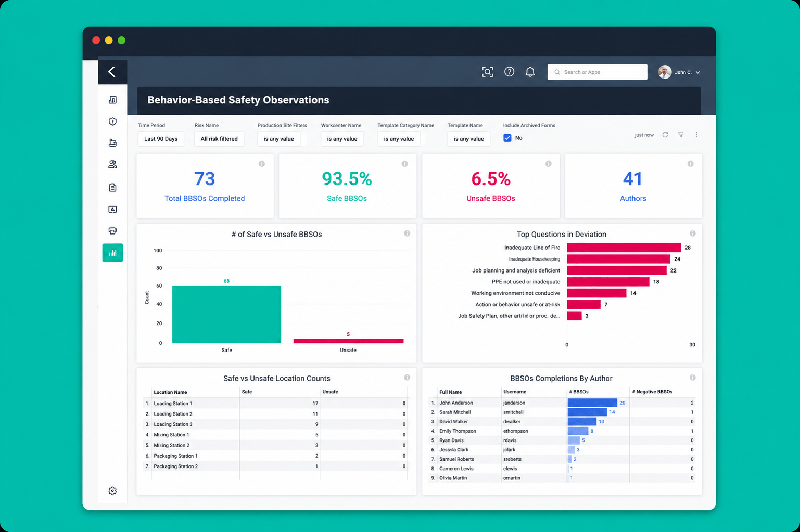The height and width of the screenshot is (532, 800).
Task: Click David Walker's BBSOs bar
Action: (582, 421)
